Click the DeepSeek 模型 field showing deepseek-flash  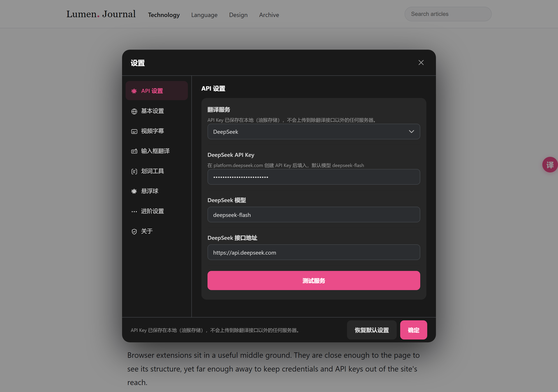click(x=313, y=215)
